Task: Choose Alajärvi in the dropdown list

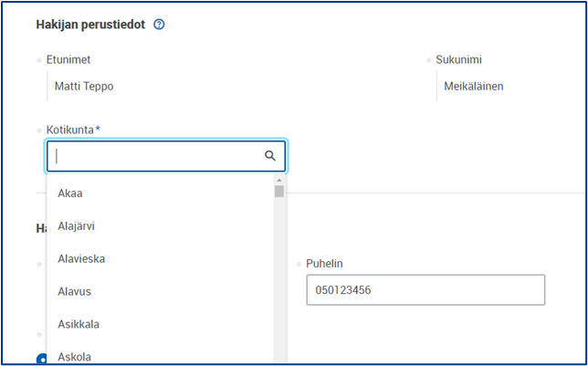Action: (76, 225)
